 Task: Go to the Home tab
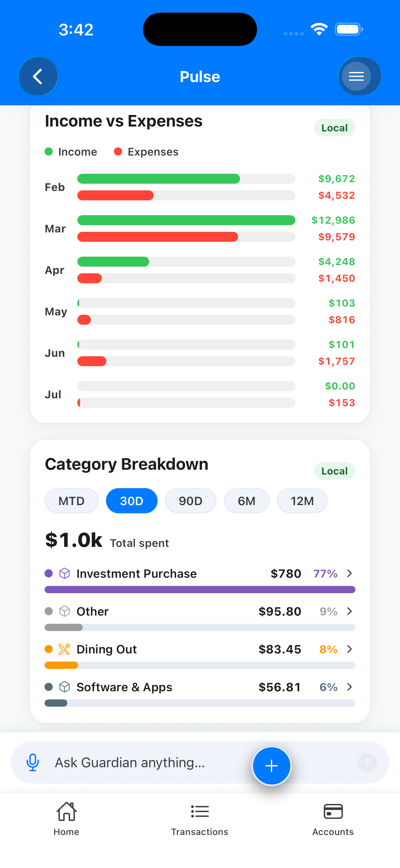66,819
